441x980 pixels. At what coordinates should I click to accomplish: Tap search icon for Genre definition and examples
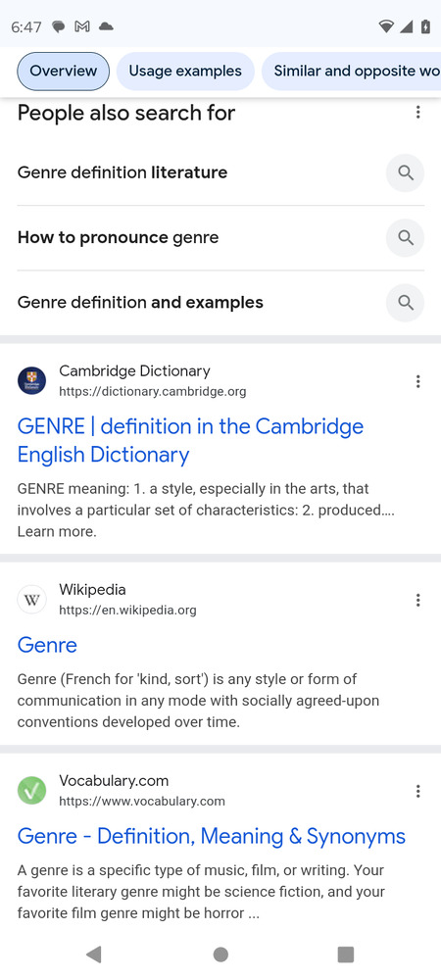coord(406,303)
